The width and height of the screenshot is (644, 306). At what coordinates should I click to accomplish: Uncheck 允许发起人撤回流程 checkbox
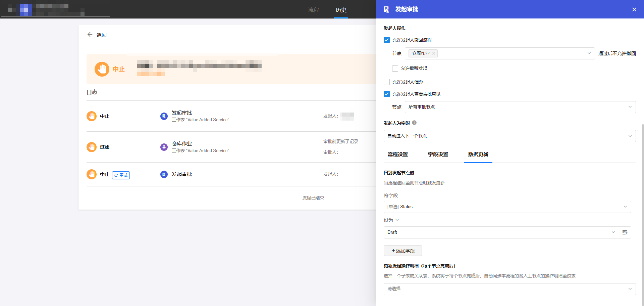coord(387,40)
